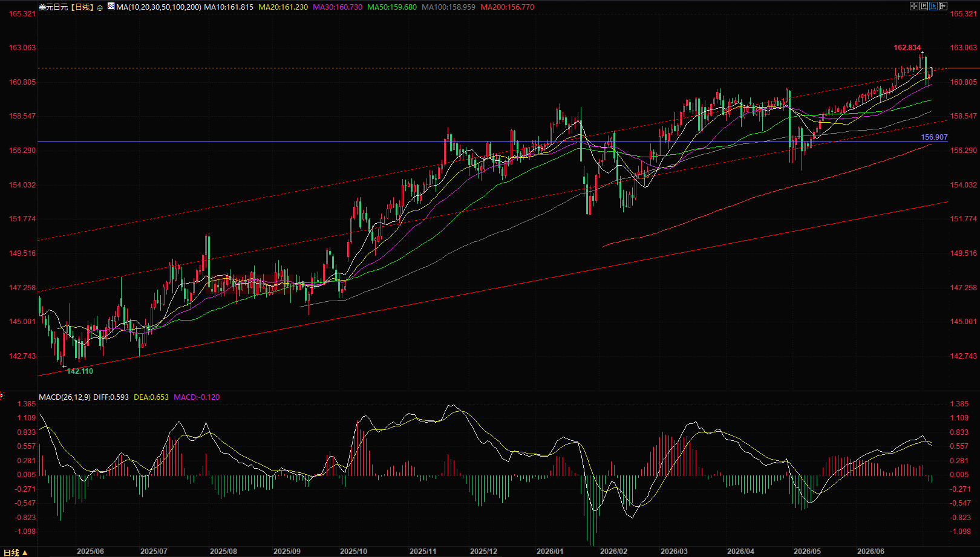Open MACD(26,12,9) indicator parameters
This screenshot has height=557, width=980.
tap(65, 397)
